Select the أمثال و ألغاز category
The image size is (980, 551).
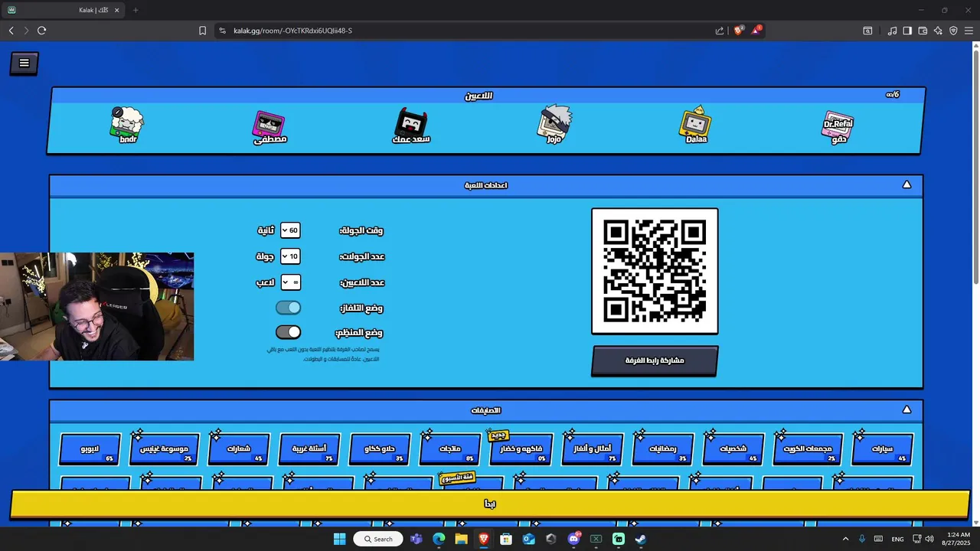pos(593,449)
